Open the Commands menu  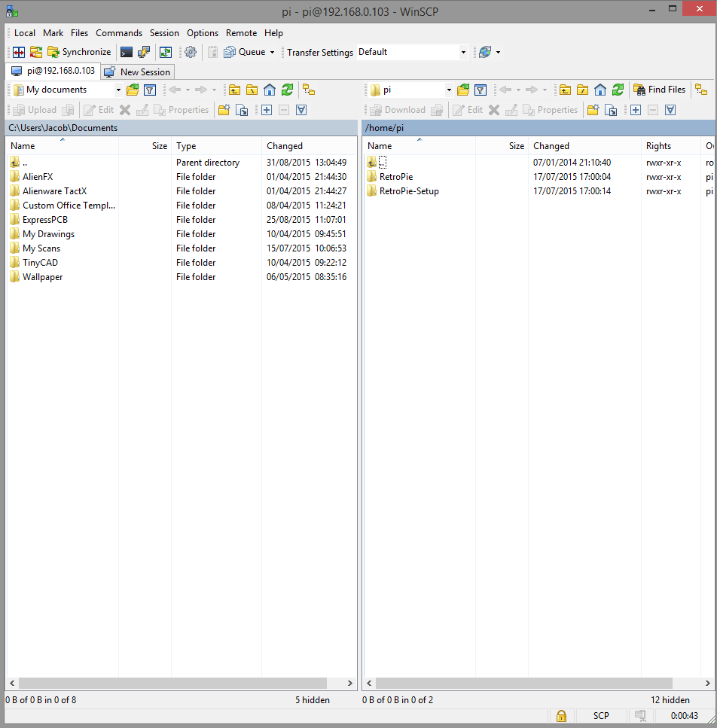(119, 33)
